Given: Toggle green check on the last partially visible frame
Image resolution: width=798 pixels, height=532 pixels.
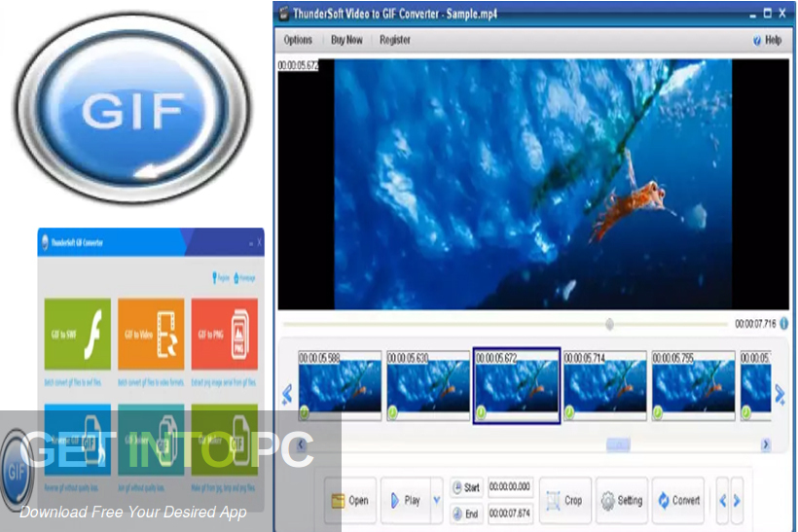Looking at the screenshot, I should pos(746,412).
